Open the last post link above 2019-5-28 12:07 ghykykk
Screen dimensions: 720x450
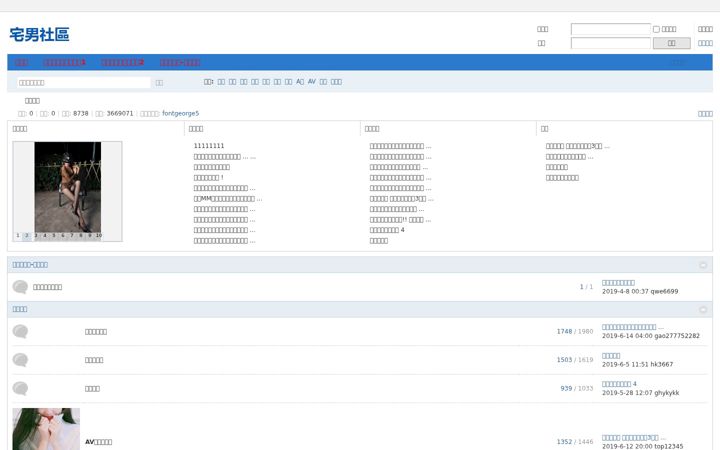point(619,384)
